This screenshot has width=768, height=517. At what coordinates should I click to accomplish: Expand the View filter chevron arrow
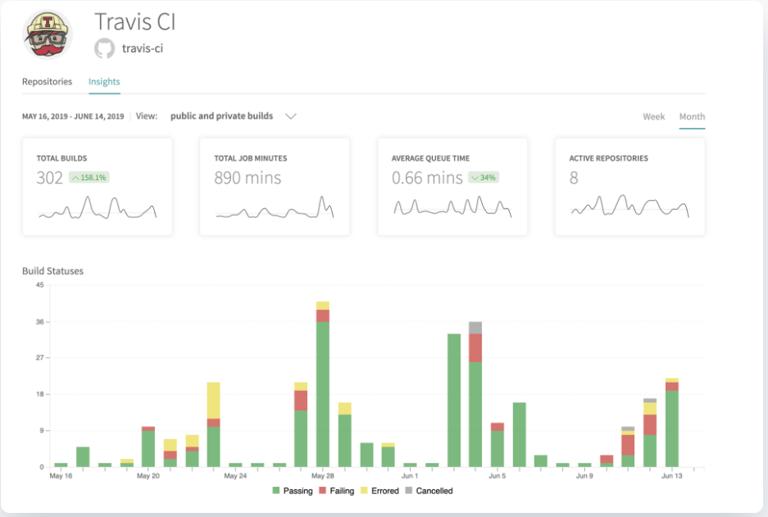(291, 116)
